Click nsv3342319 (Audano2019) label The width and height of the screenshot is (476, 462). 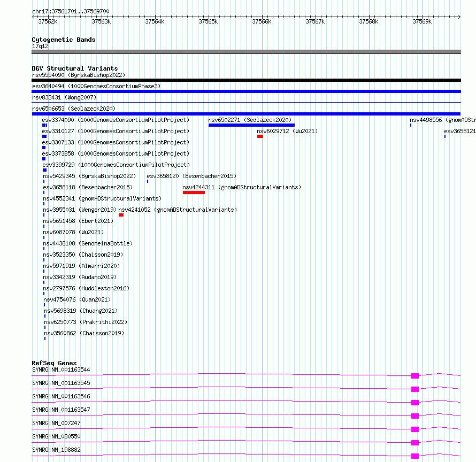(x=80, y=277)
